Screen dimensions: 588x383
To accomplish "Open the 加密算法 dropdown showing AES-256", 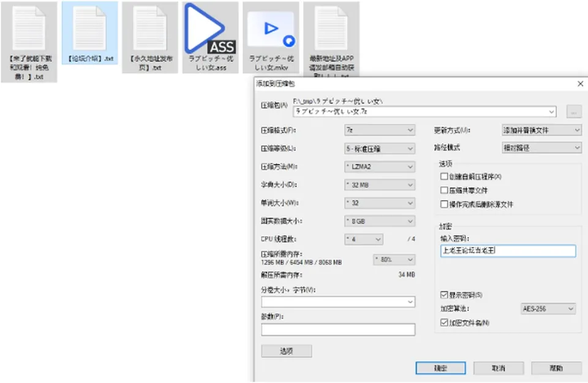I will [548, 309].
